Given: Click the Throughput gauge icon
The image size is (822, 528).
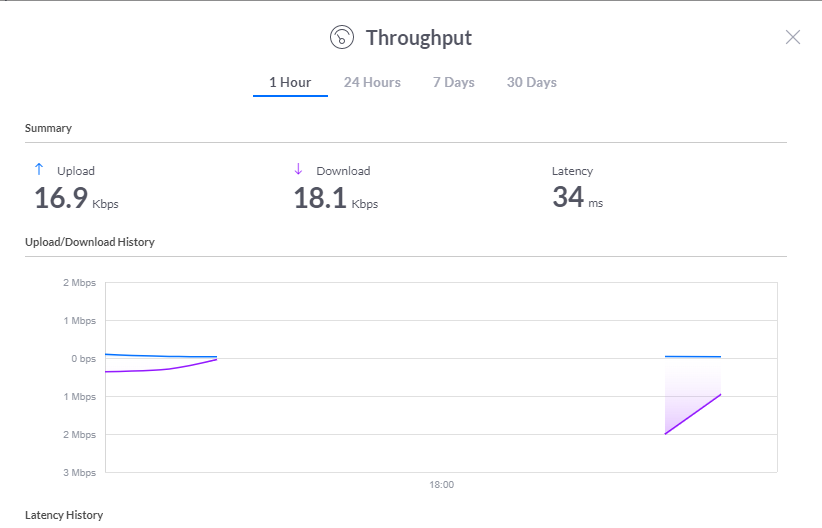Looking at the screenshot, I should 342,37.
